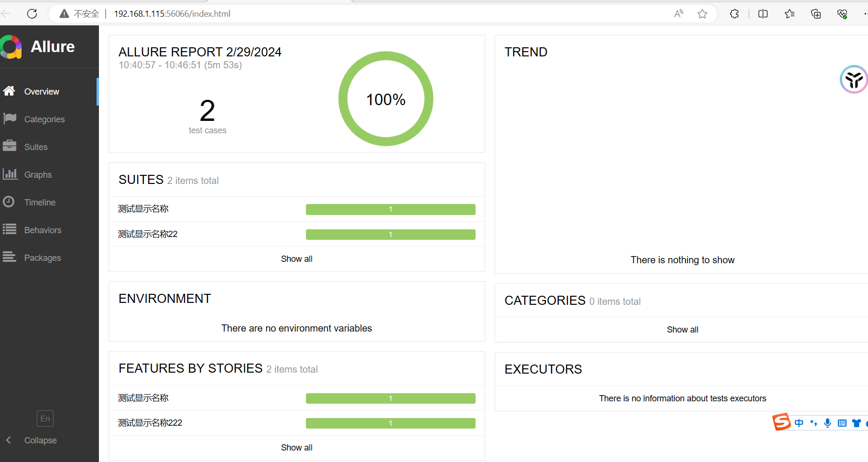The width and height of the screenshot is (868, 462).
Task: Open Collections icon
Action: click(x=816, y=14)
